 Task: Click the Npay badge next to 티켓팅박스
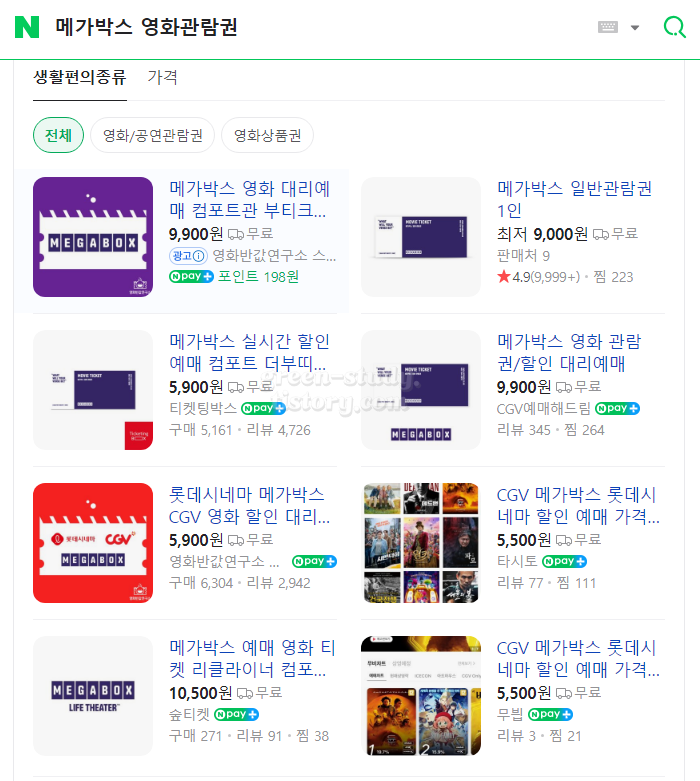[263, 408]
